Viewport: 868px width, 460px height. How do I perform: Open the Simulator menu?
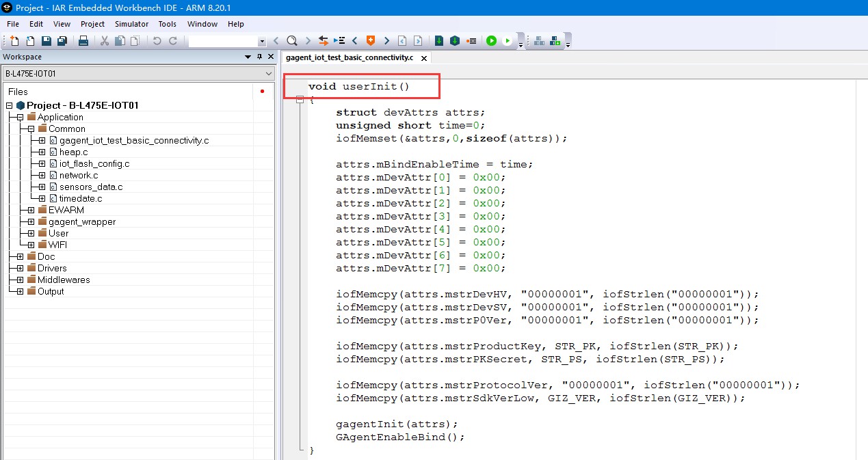pos(131,24)
